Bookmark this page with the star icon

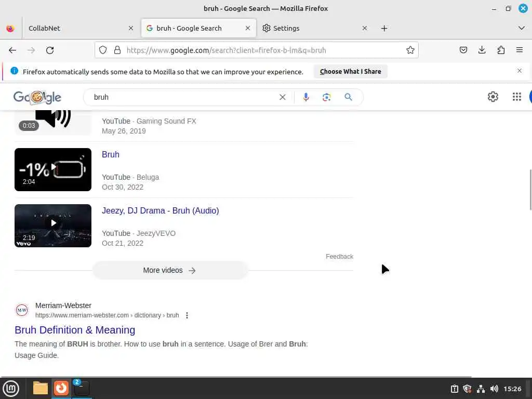(x=410, y=50)
